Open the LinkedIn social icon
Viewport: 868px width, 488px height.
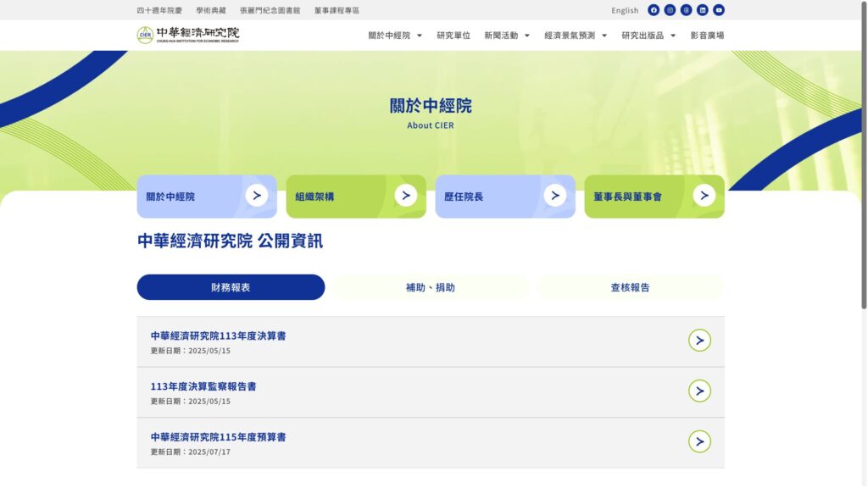[x=703, y=10]
